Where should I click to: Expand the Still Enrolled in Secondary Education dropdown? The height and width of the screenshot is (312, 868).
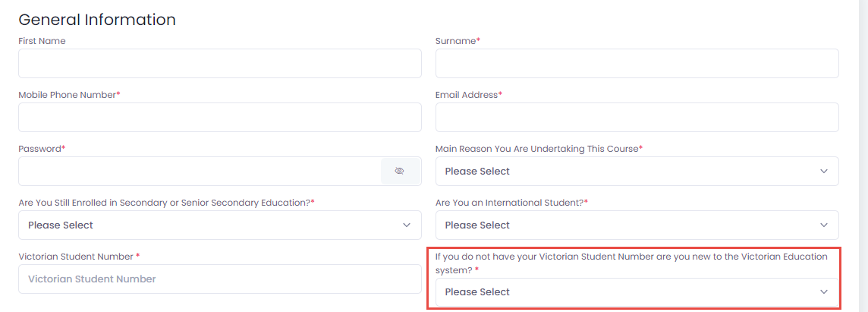coord(220,225)
